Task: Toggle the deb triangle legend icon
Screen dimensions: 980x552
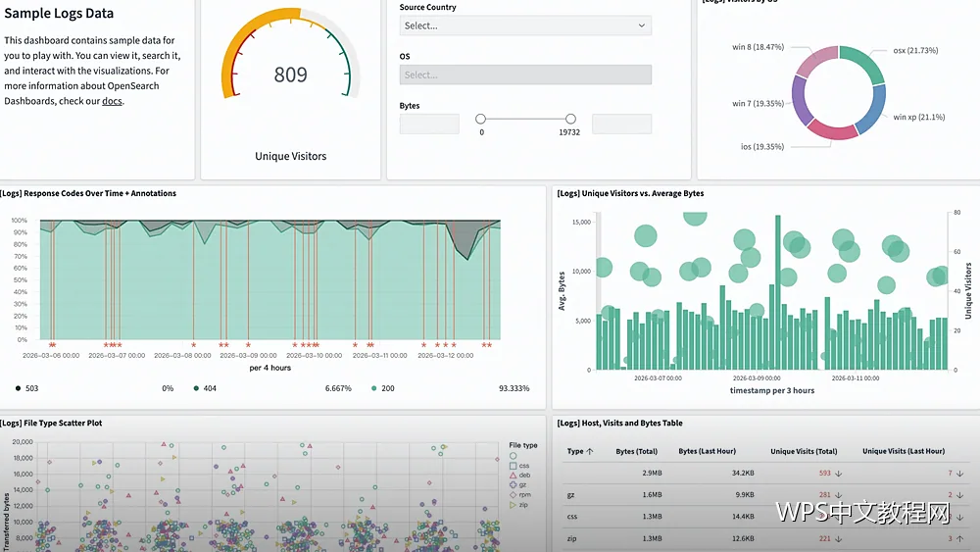Action: [x=514, y=476]
